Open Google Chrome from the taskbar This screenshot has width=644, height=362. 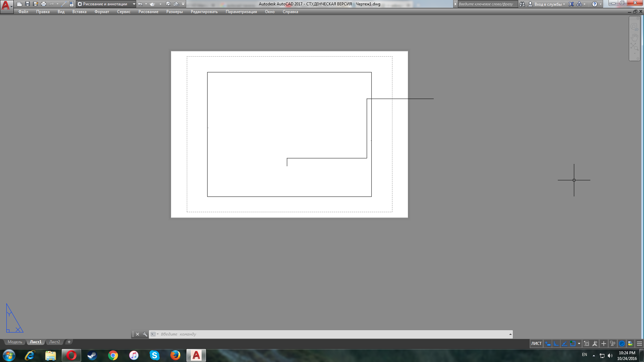pyautogui.click(x=113, y=355)
